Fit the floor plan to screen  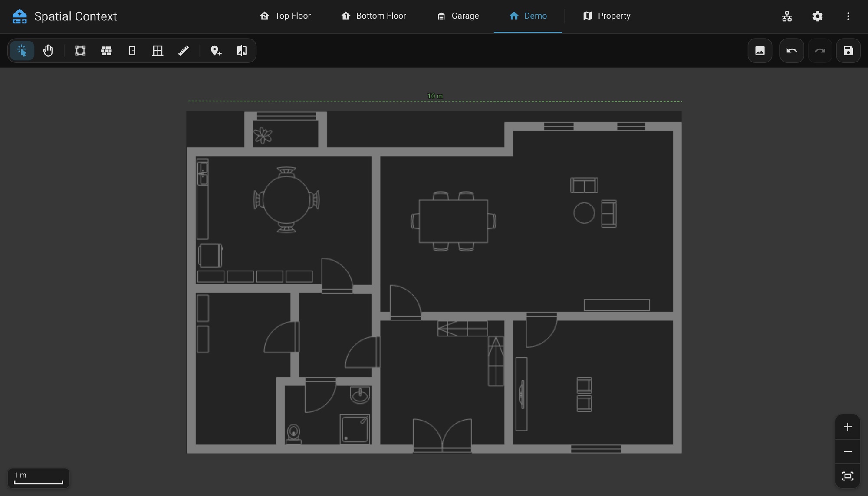[x=848, y=476]
